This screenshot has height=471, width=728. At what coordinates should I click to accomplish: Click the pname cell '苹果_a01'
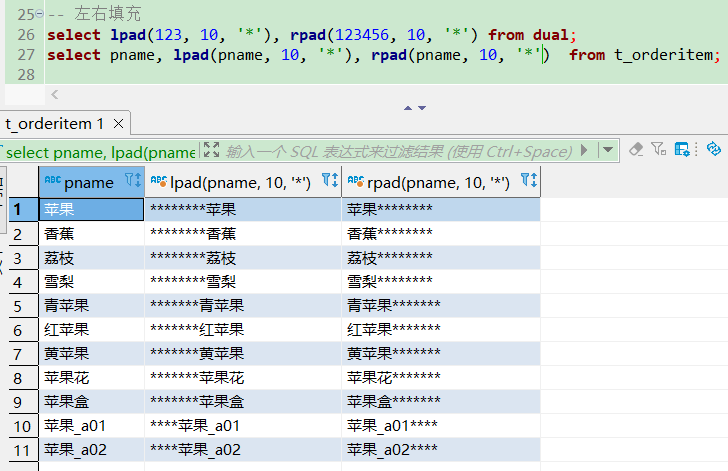pyautogui.click(x=91, y=426)
